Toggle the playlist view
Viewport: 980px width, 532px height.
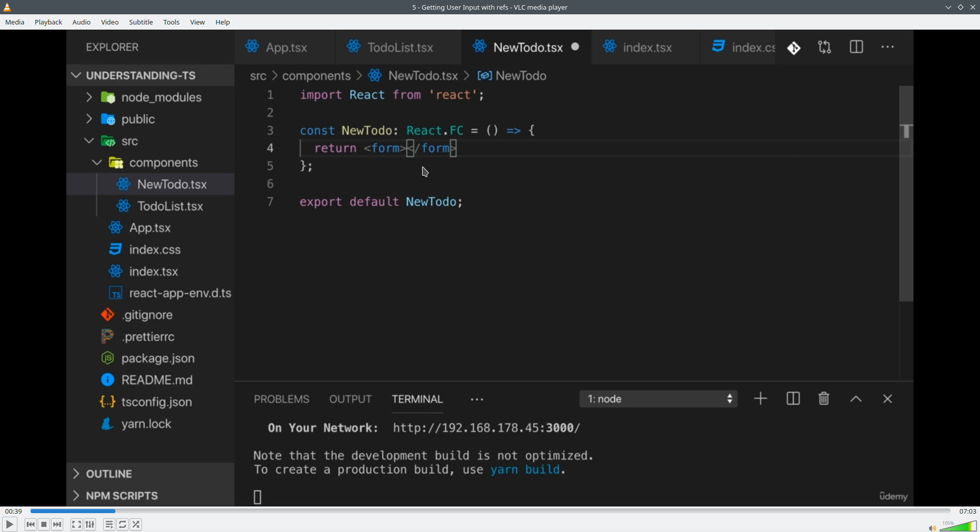(x=109, y=524)
